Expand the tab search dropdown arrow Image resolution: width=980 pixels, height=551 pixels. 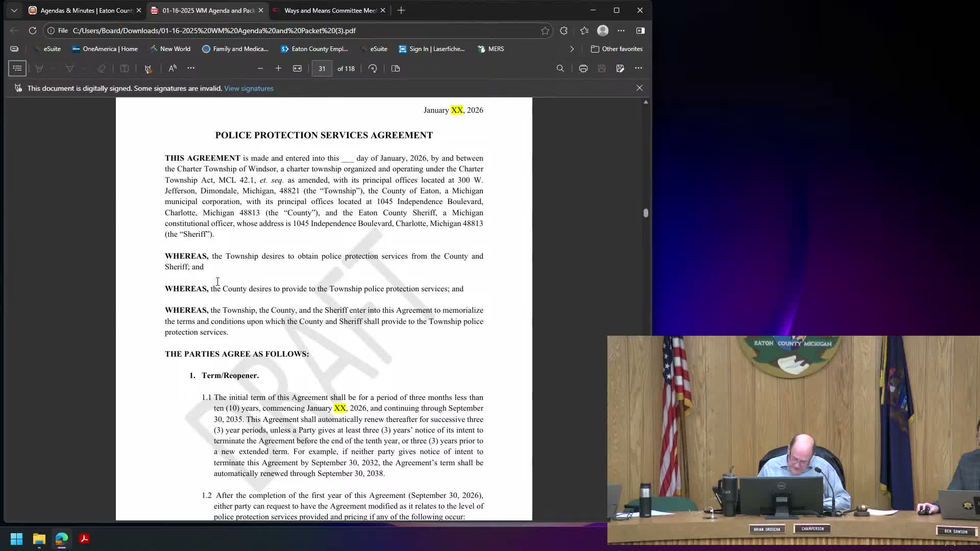coord(14,10)
